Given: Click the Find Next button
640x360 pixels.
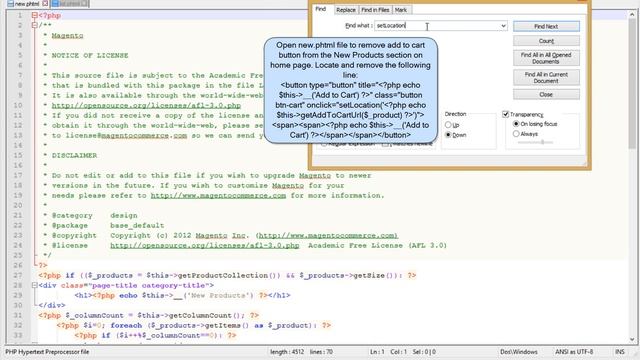Looking at the screenshot, I should click(546, 27).
